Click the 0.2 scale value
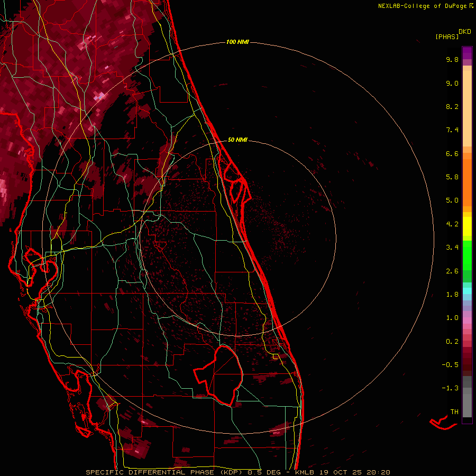Viewport: 476px width, 476px height. click(452, 342)
